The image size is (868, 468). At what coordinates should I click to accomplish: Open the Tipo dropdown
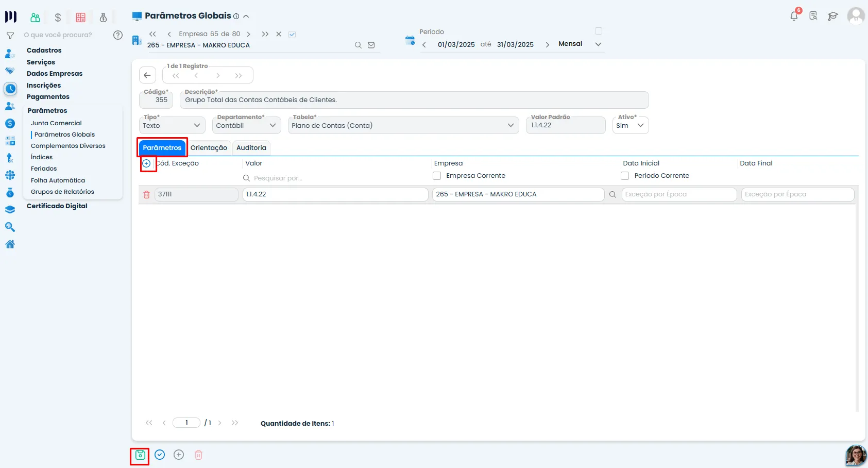172,125
